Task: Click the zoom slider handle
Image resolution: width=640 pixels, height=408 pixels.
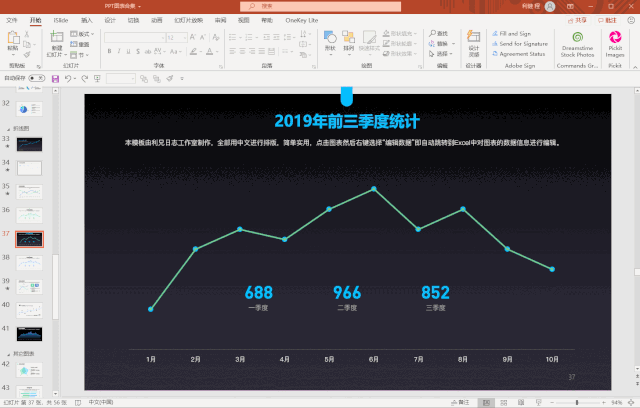Action: coord(577,403)
